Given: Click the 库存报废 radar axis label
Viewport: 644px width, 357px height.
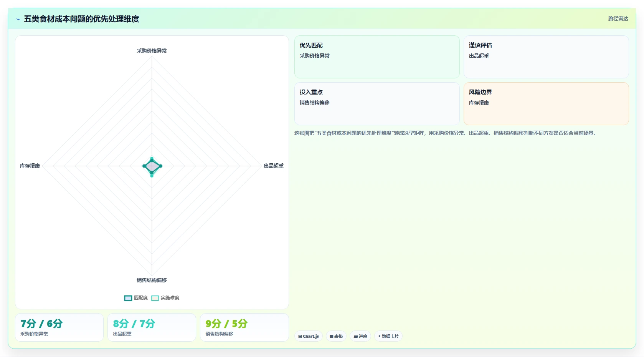Looking at the screenshot, I should (x=30, y=166).
